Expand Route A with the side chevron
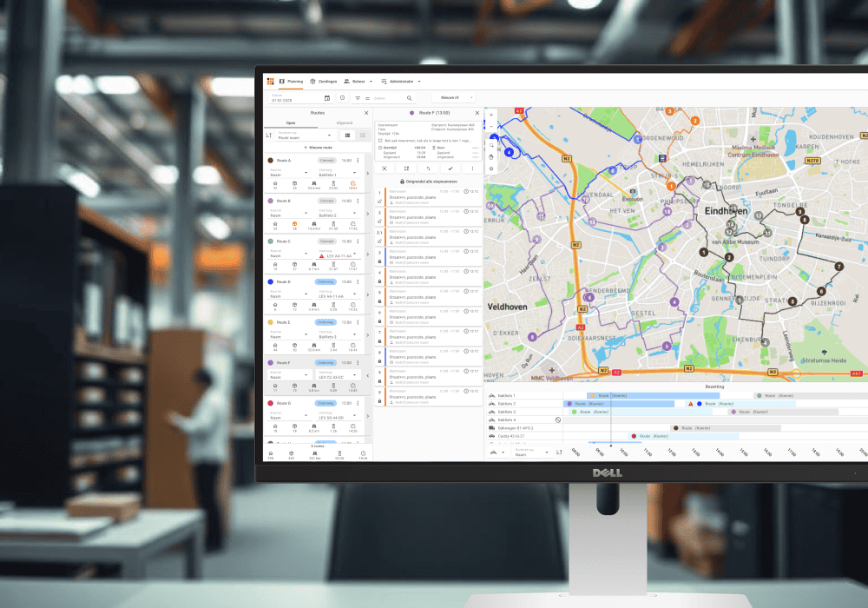Screen dimensions: 868x608 pos(367,174)
